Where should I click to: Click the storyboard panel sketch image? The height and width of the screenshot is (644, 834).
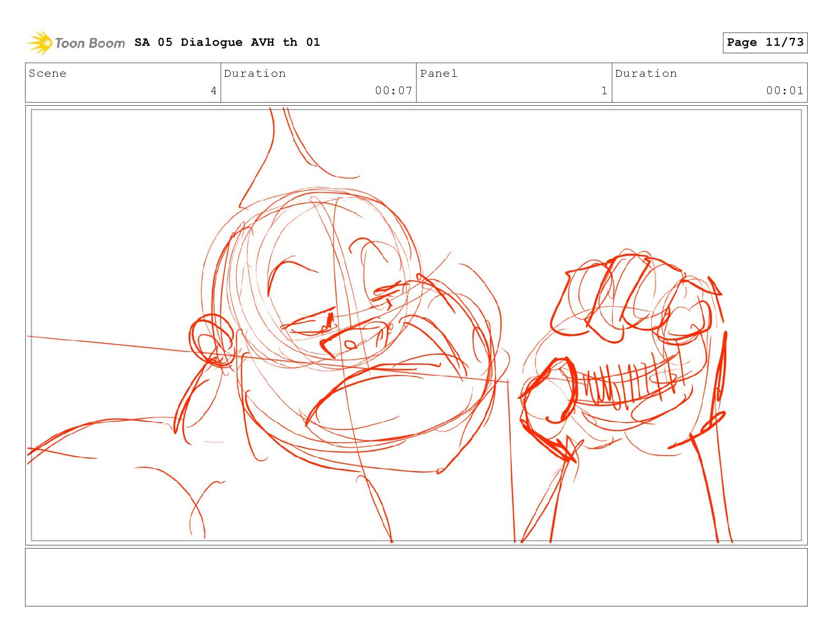tap(416, 325)
